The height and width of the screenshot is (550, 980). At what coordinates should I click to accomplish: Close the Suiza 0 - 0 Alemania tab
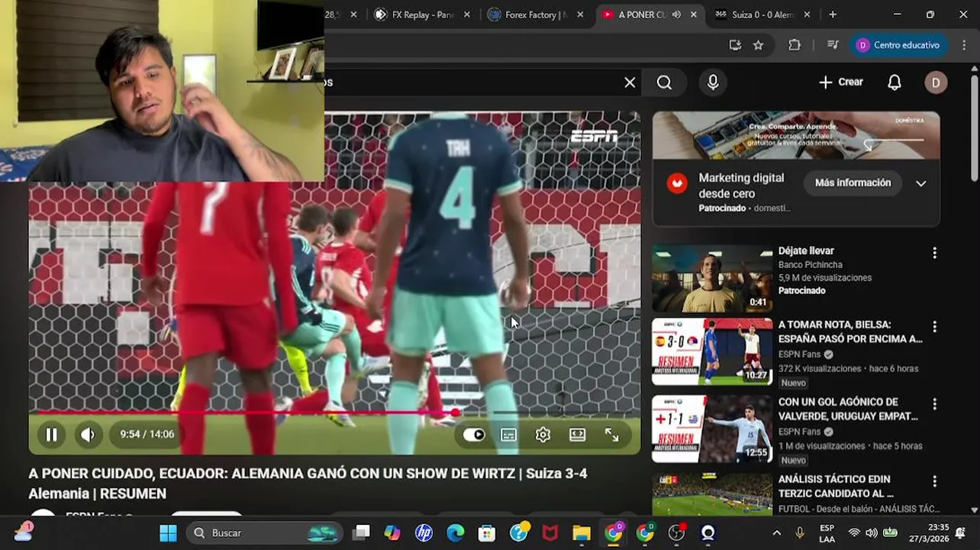click(x=807, y=15)
